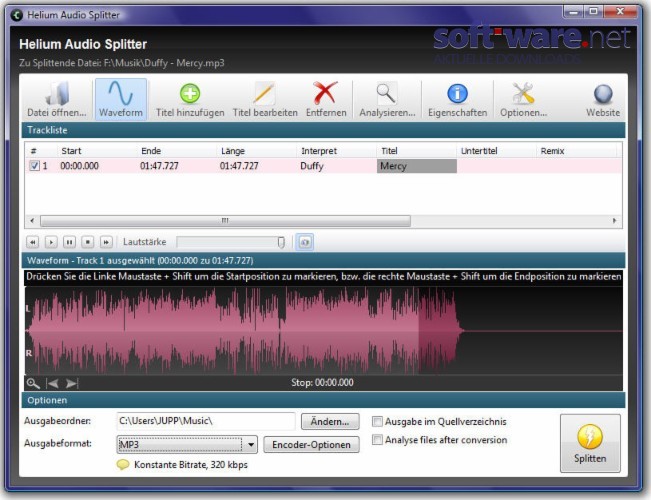651x500 pixels.
Task: Adjust the Lautstärke volume slider handle
Action: coord(281,242)
